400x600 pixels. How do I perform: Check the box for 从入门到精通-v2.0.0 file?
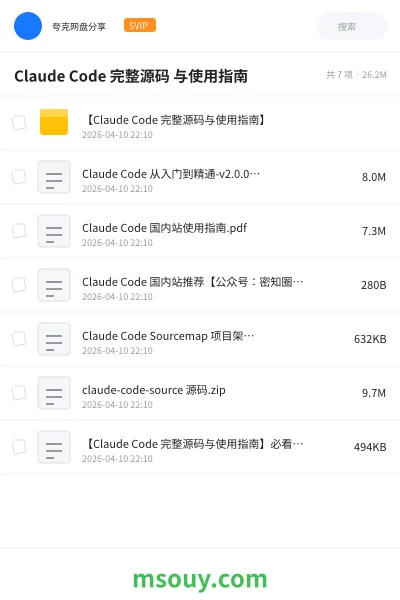coord(19,177)
